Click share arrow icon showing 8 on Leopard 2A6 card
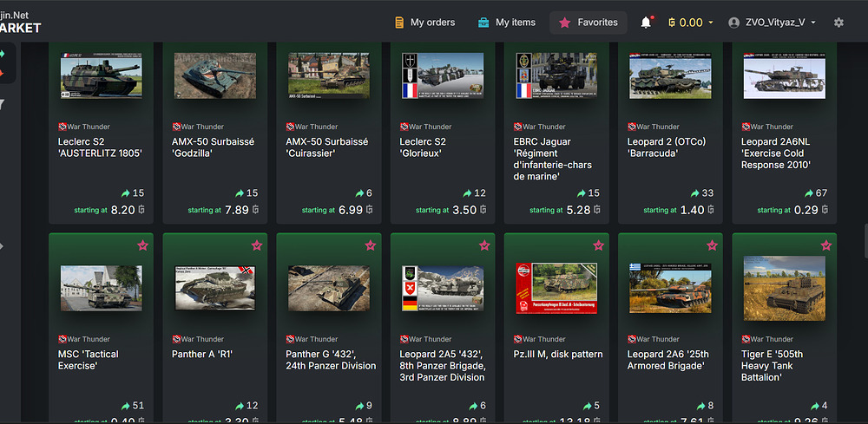This screenshot has height=424, width=868. [701, 405]
